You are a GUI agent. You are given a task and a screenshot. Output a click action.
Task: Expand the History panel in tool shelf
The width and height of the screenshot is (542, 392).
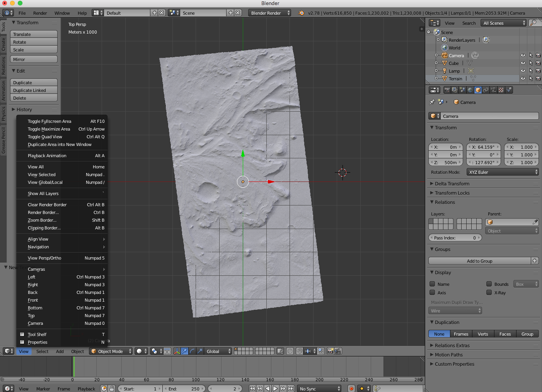[x=24, y=109]
